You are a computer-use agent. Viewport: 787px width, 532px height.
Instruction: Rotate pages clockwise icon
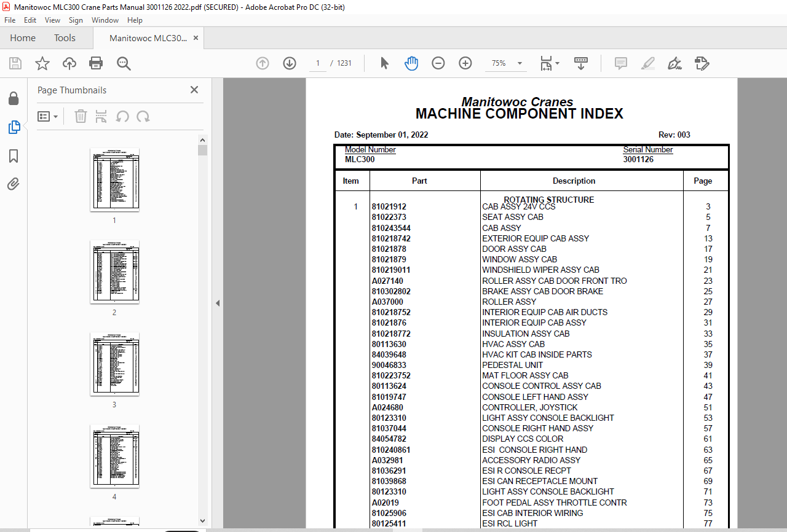[x=143, y=116]
